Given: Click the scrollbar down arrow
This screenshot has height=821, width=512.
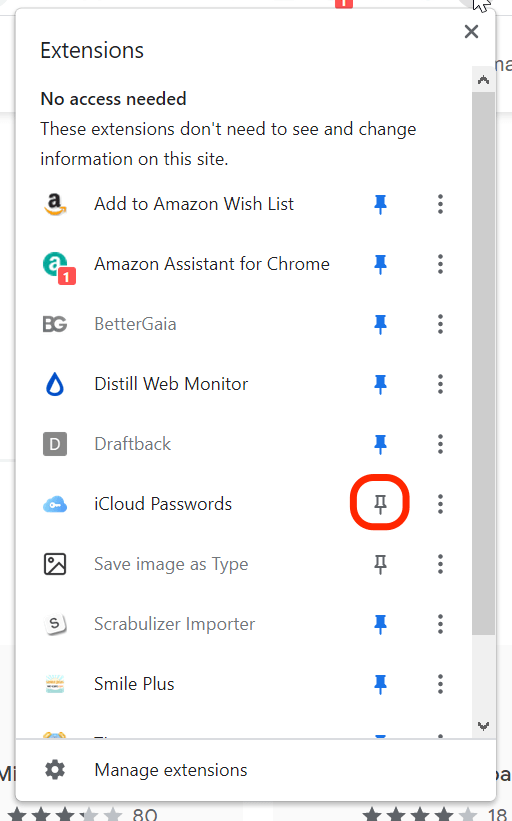Looking at the screenshot, I should (483, 726).
